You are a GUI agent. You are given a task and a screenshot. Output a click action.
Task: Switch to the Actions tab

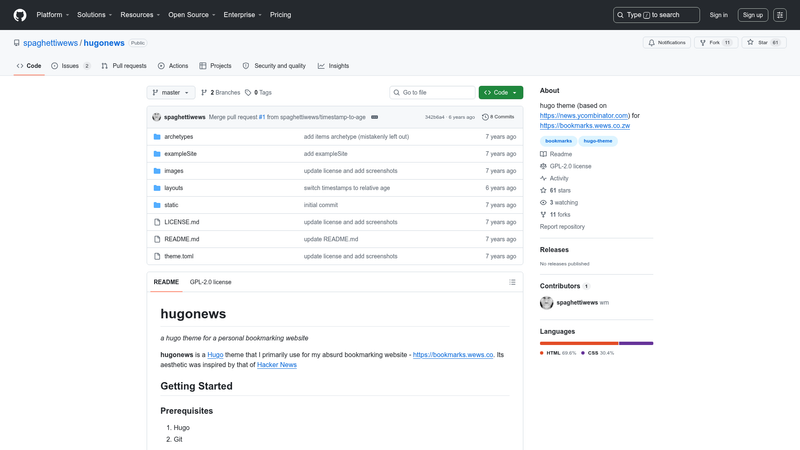173,66
